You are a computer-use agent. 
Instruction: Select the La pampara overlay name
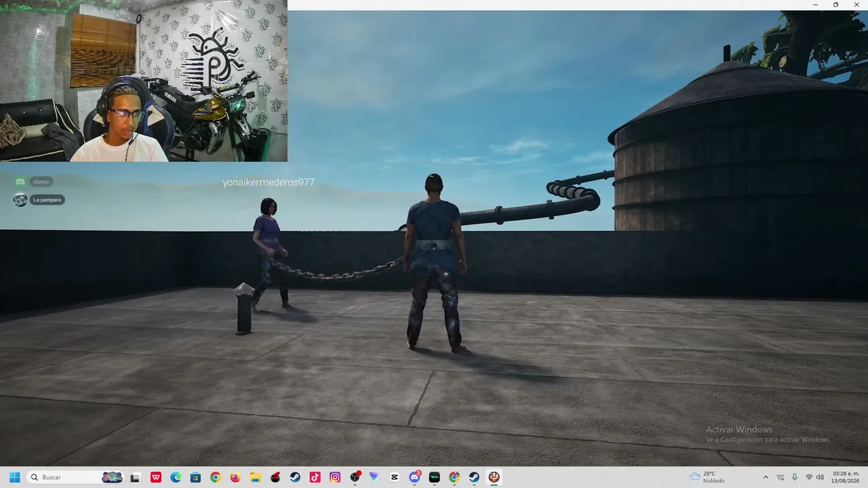(x=47, y=200)
